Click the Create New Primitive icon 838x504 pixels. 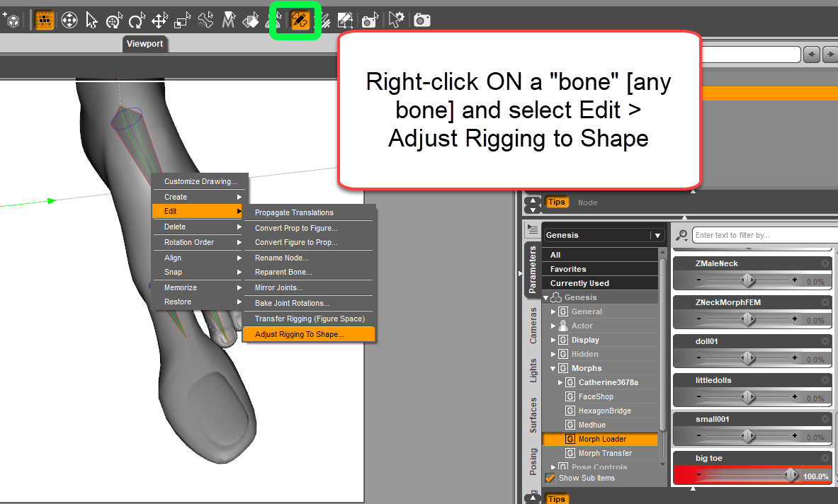[11, 21]
